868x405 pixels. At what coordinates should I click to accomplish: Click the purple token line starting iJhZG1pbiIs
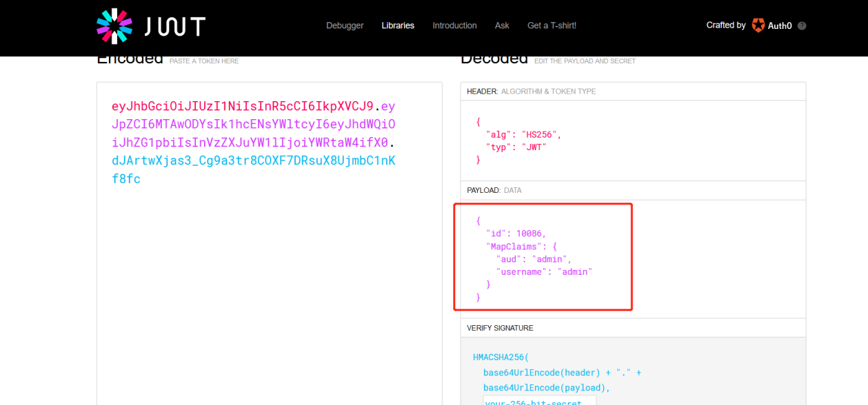click(x=253, y=143)
